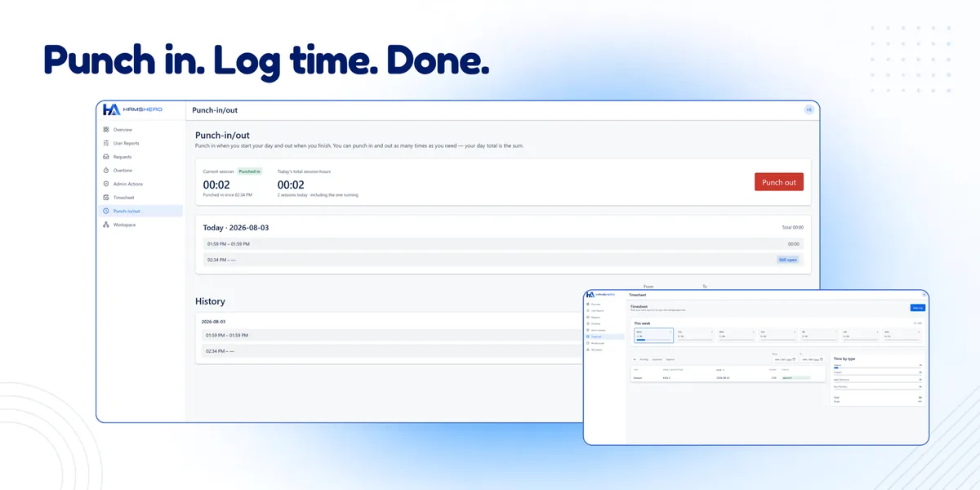Open Overtime in the Timesheet window sidebar
This screenshot has height=490, width=980.
click(604, 323)
